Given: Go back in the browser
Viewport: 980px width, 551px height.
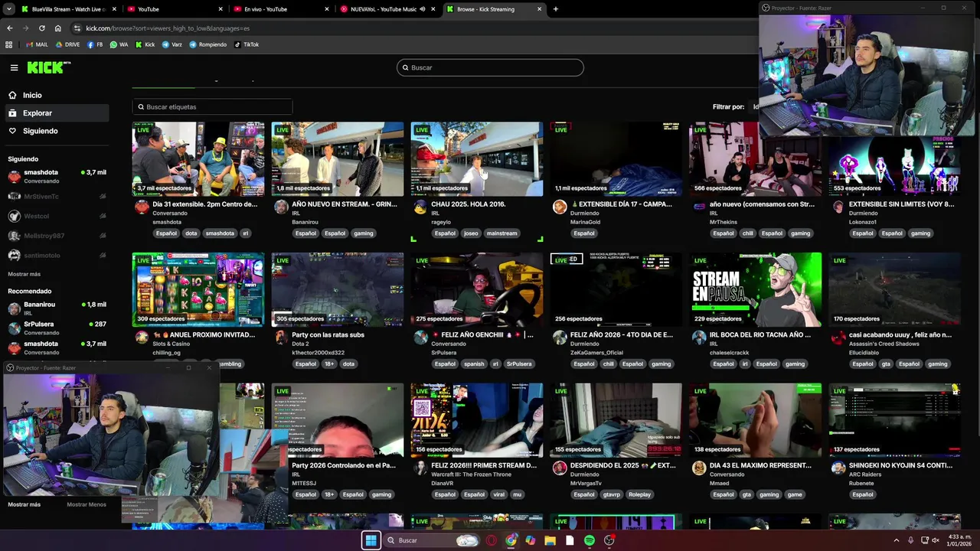Looking at the screenshot, I should (10, 28).
